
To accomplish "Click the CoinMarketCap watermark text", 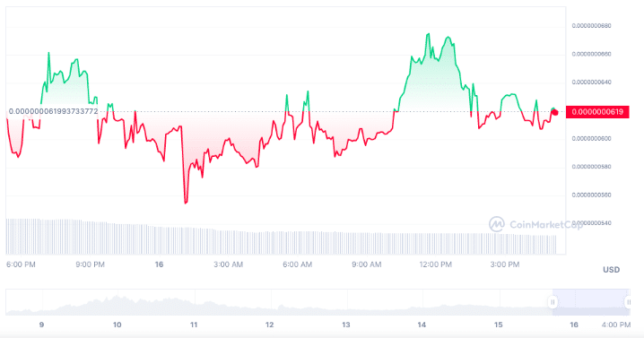I will [x=546, y=225].
